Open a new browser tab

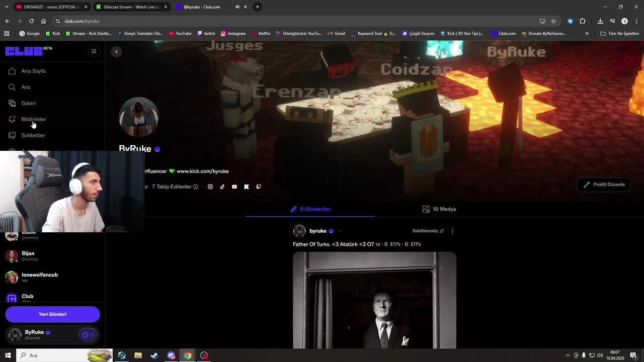258,7
